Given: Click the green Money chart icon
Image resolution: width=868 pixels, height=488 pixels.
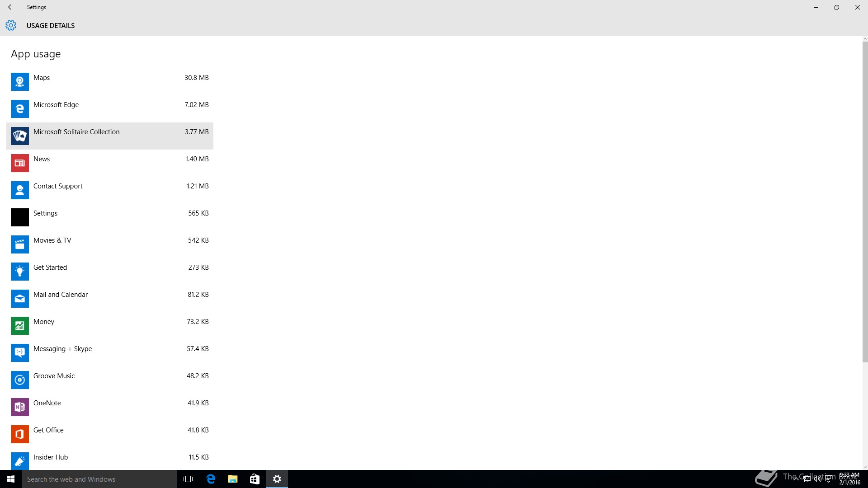Looking at the screenshot, I should tap(20, 326).
